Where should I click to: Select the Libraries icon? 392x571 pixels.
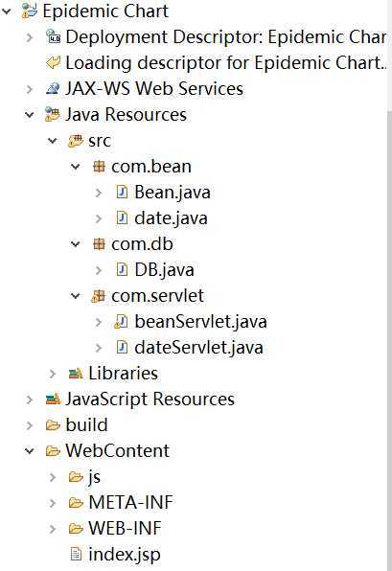pos(76,374)
